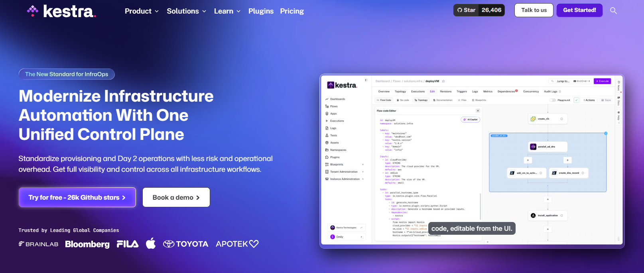Go to the Plugins page
644x273 pixels.
[x=261, y=11]
